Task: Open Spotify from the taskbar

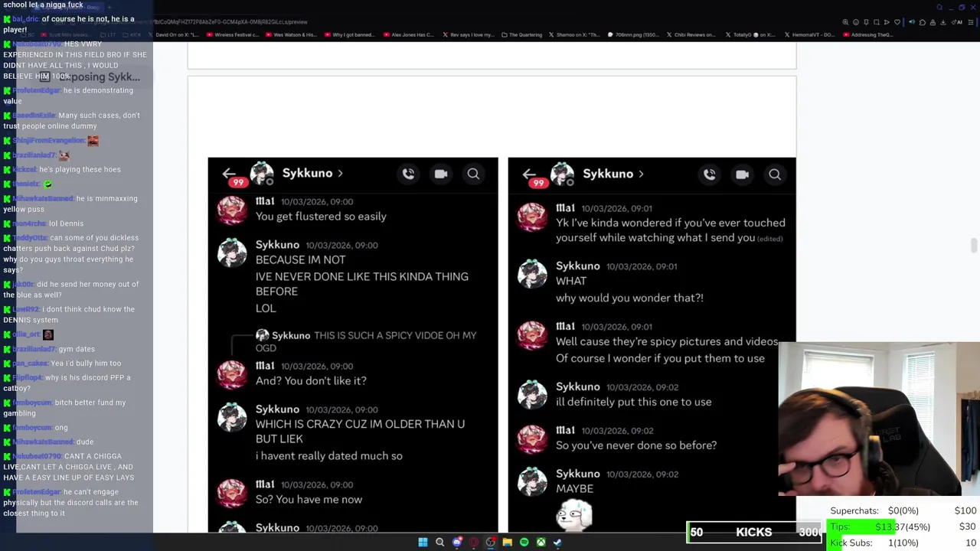Action: coord(524,543)
